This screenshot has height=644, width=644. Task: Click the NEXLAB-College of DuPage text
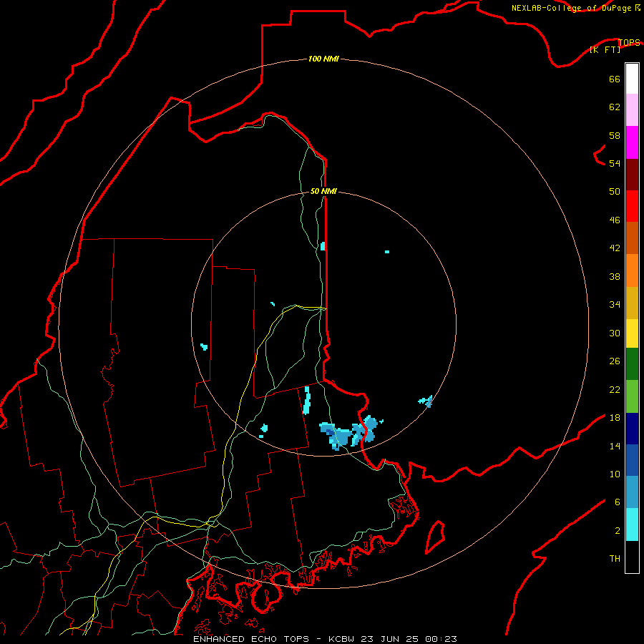click(x=572, y=8)
